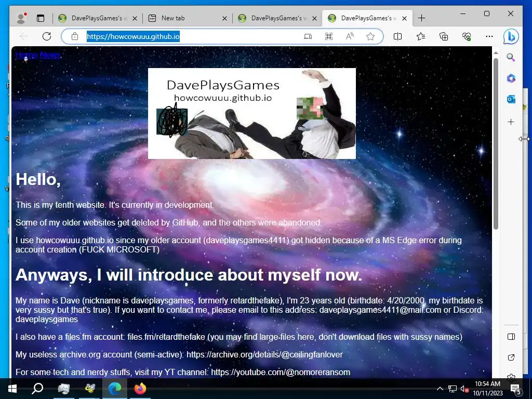
Task: Close the active DavePlaysGames tab
Action: 404,18
